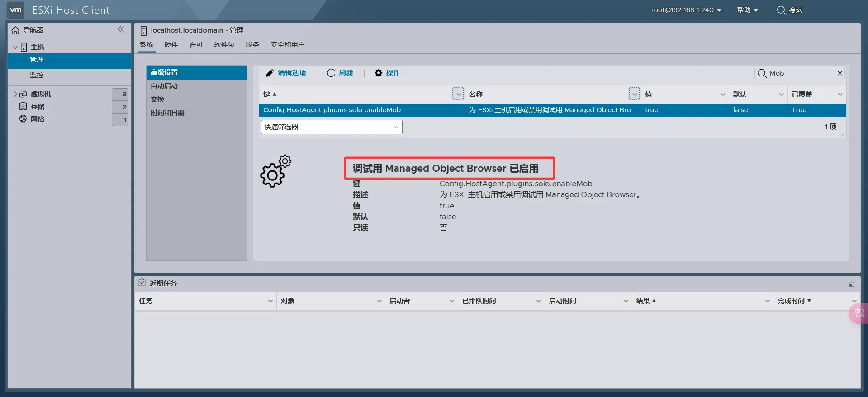Open the 快速筛选器 dropdown
This screenshot has width=868, height=397.
332,127
